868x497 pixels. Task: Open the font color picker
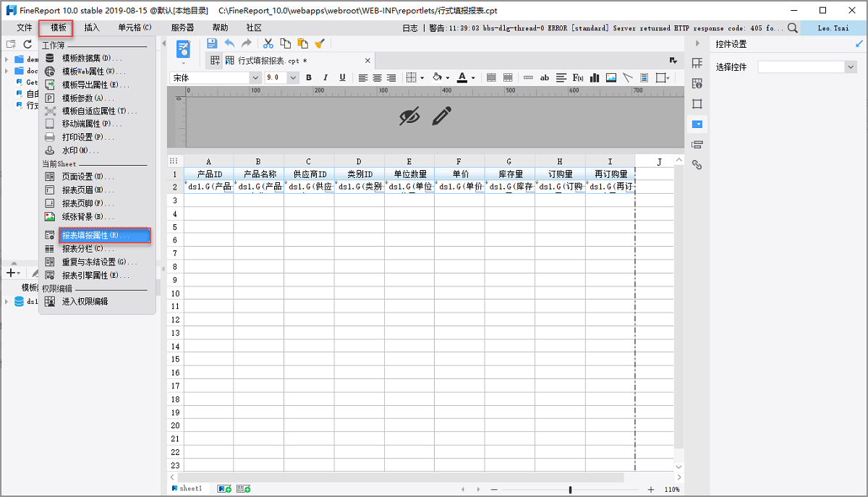[466, 77]
